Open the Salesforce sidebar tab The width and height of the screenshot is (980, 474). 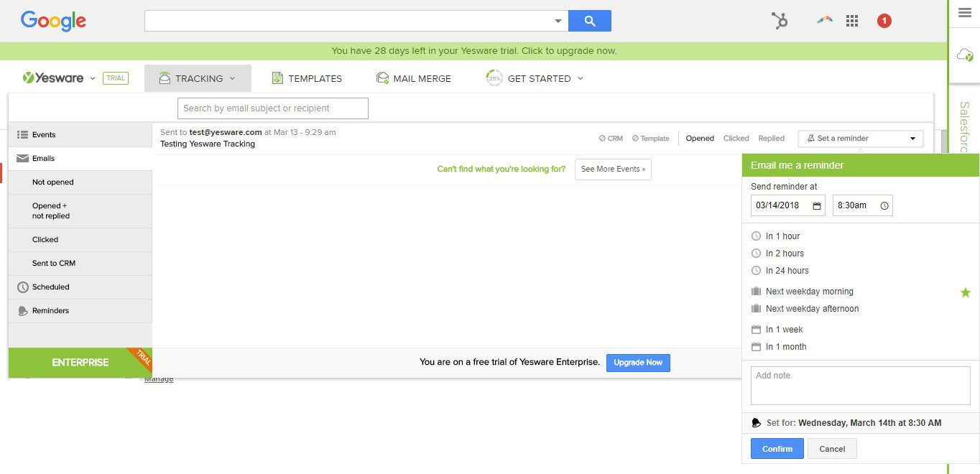tap(965, 128)
